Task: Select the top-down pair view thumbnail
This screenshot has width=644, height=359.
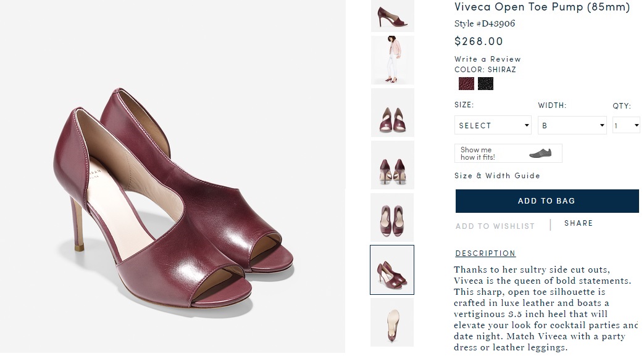Action: tap(392, 217)
